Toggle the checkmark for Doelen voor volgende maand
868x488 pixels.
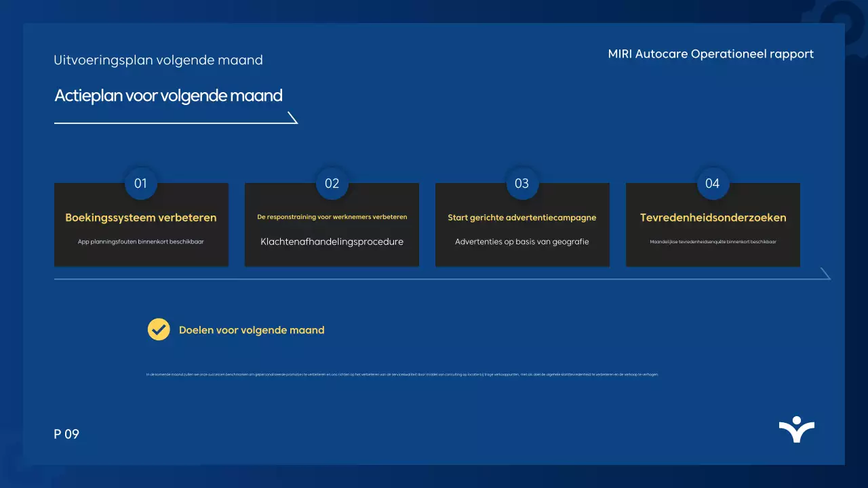(158, 329)
